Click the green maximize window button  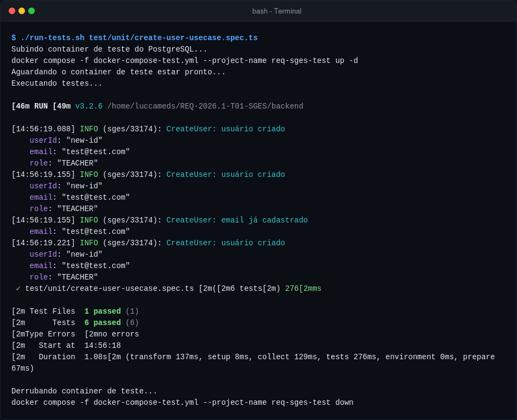(31, 11)
